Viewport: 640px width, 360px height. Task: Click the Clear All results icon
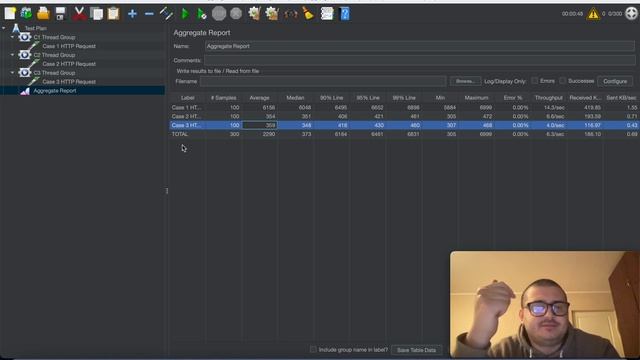[x=272, y=13]
